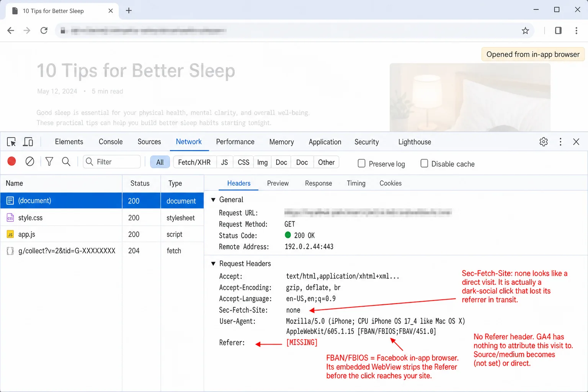Enable Preserve log checkbox
Image resolution: width=588 pixels, height=392 pixels.
[361, 163]
